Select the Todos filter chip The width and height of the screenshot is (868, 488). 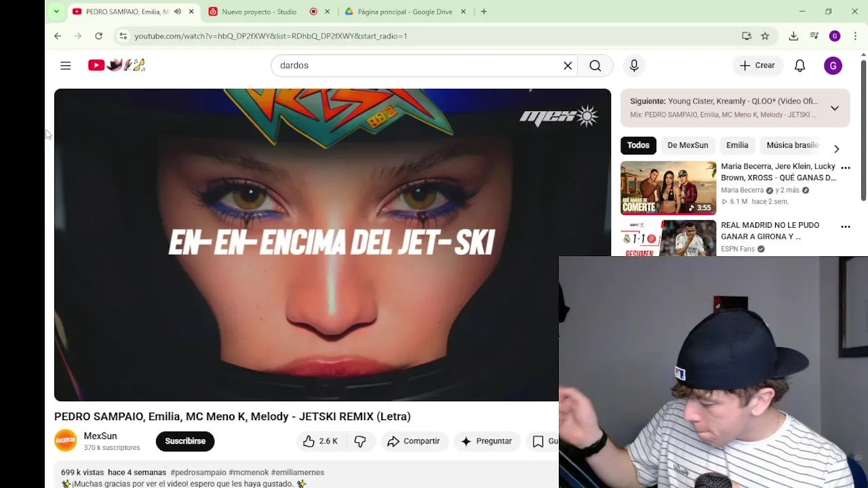pos(638,145)
